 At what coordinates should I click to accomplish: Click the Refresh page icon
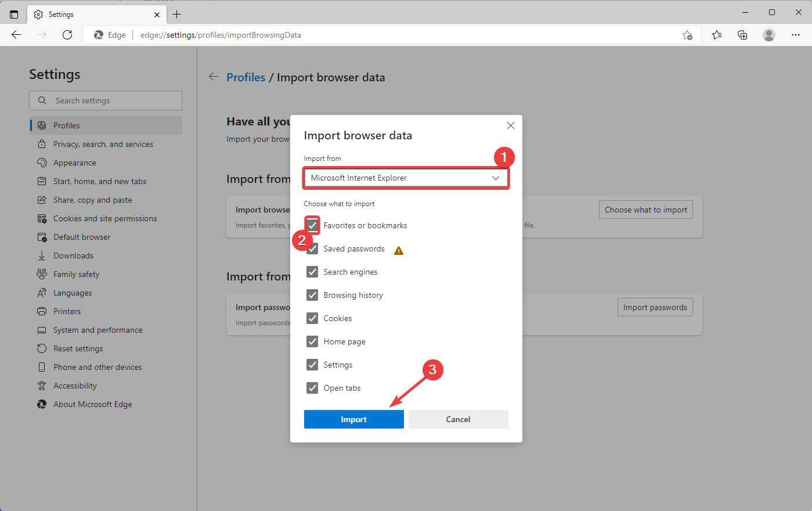pyautogui.click(x=67, y=35)
